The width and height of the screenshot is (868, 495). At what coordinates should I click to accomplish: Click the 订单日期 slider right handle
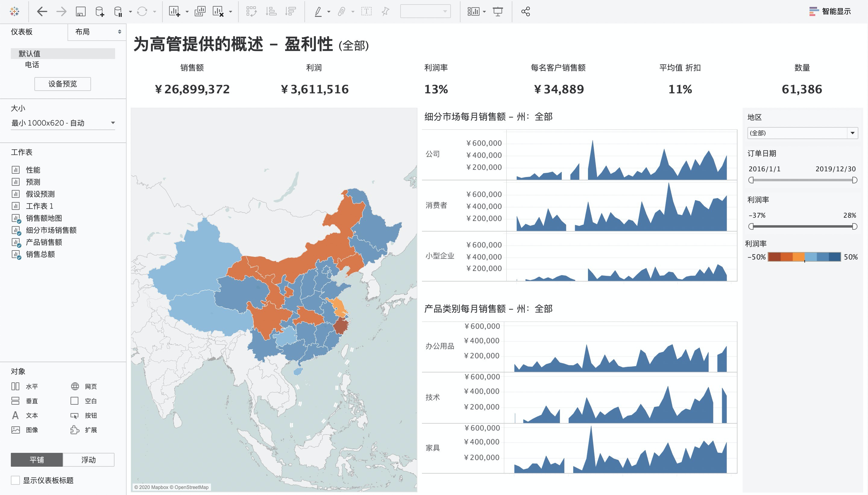pyautogui.click(x=854, y=180)
